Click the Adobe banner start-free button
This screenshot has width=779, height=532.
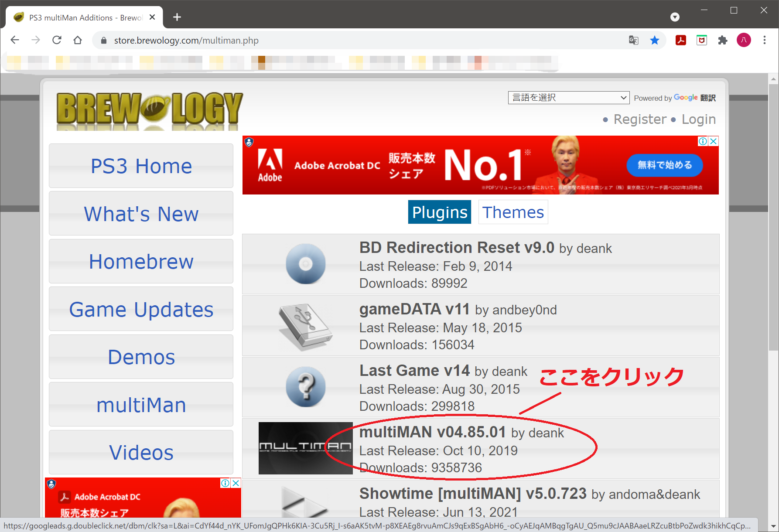(664, 165)
